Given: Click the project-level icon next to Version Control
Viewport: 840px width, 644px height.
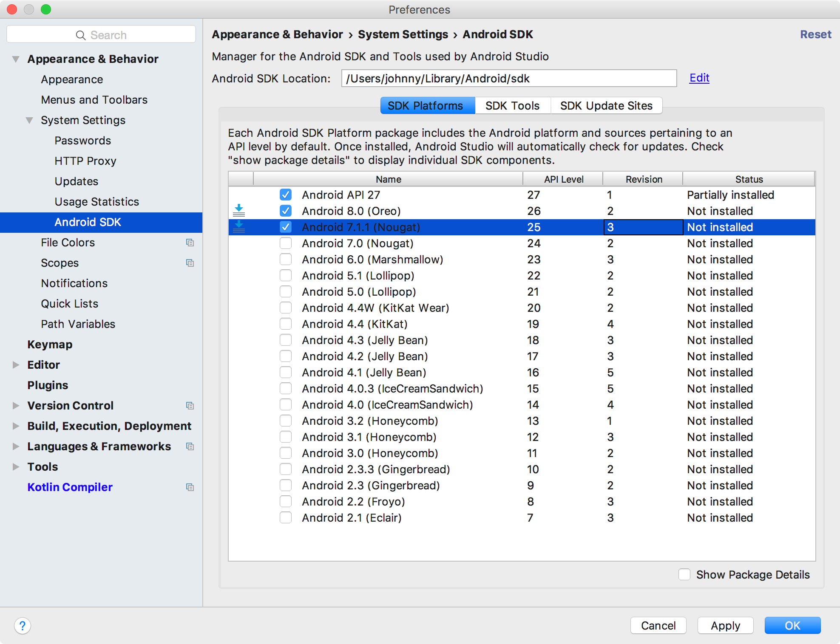Looking at the screenshot, I should click(190, 406).
